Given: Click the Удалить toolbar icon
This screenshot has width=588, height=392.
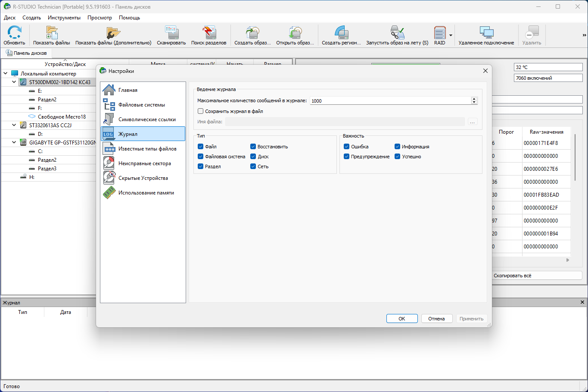Looking at the screenshot, I should pyautogui.click(x=532, y=35).
